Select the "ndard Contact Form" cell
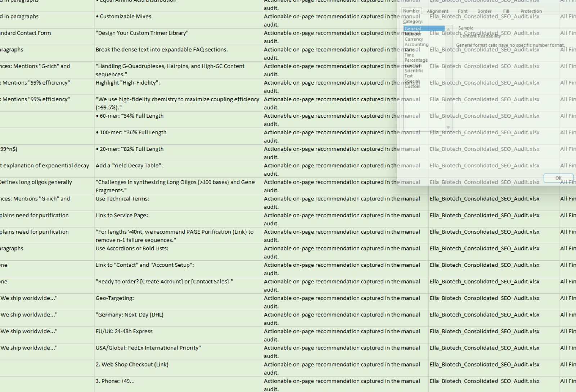576x392 pixels. [x=47, y=37]
